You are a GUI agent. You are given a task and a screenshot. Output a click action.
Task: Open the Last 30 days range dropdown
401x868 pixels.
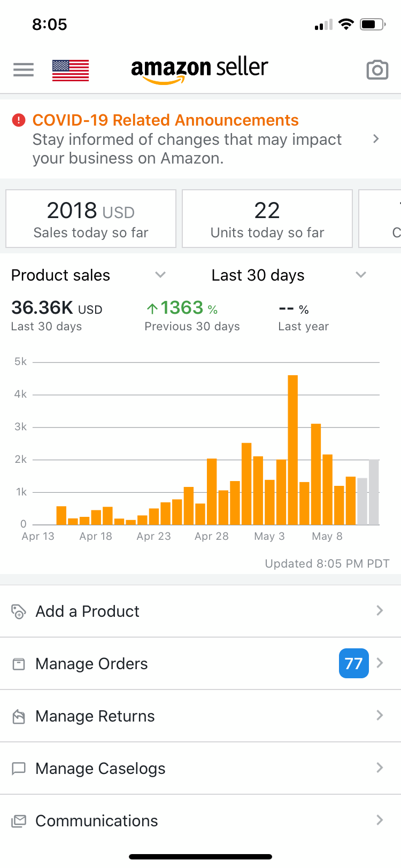coord(361,275)
